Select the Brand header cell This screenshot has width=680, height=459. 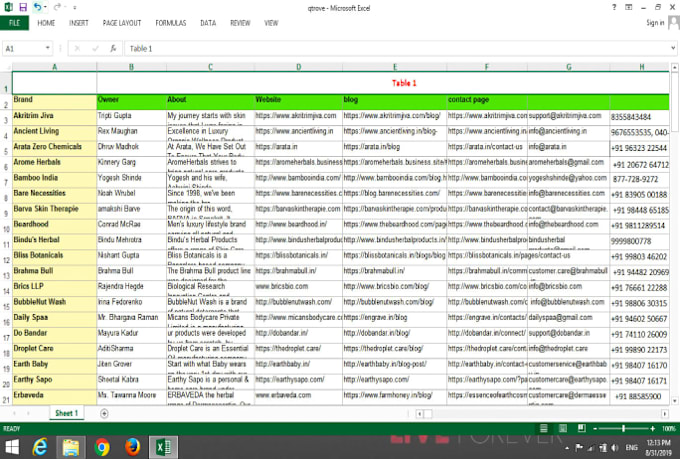[x=54, y=102]
